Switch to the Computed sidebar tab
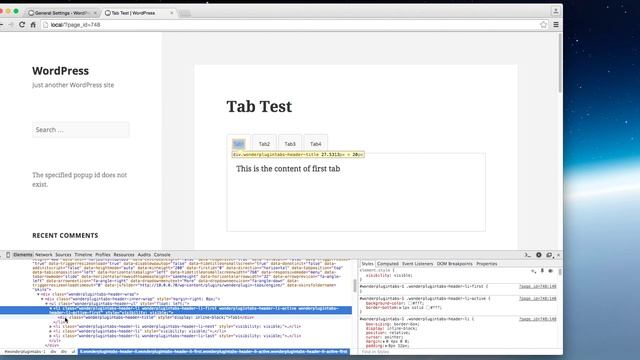 [387, 264]
